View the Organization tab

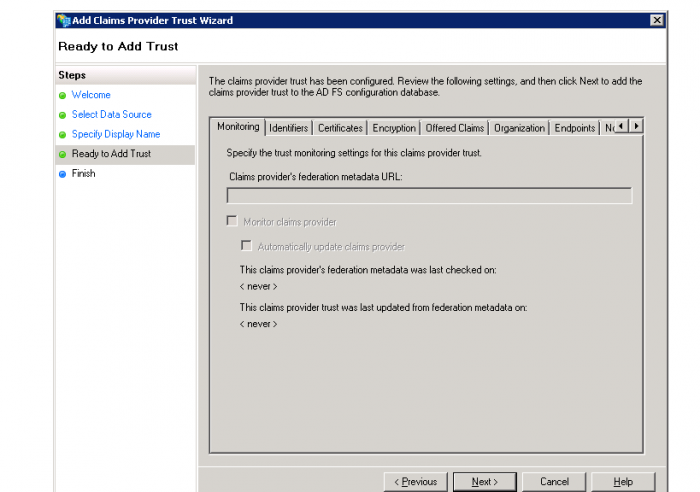pos(519,128)
